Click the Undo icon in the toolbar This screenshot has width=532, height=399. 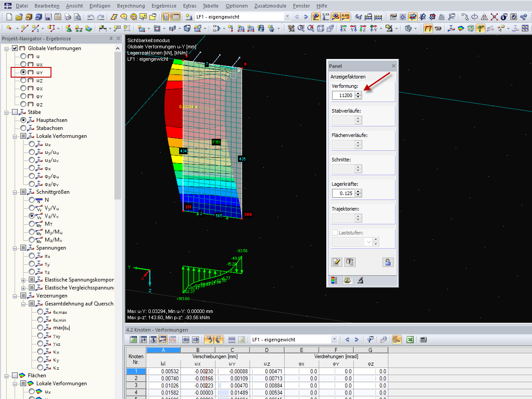tap(90, 16)
